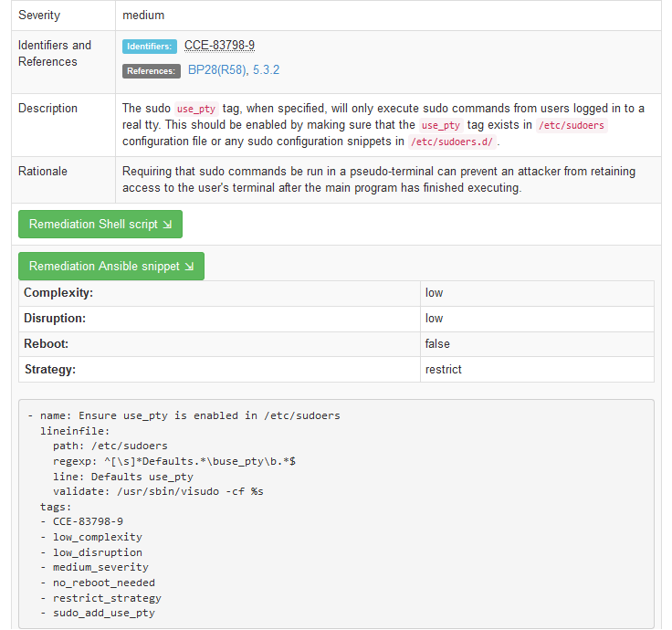Click the validate visudo line in code
The image size is (672, 630).
[158, 491]
